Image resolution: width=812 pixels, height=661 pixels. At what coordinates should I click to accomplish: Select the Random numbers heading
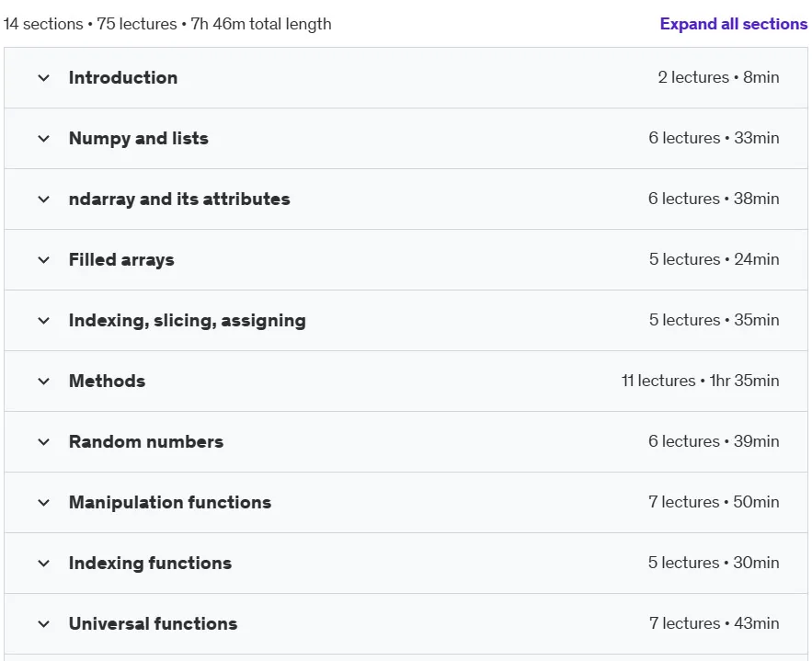pos(146,441)
